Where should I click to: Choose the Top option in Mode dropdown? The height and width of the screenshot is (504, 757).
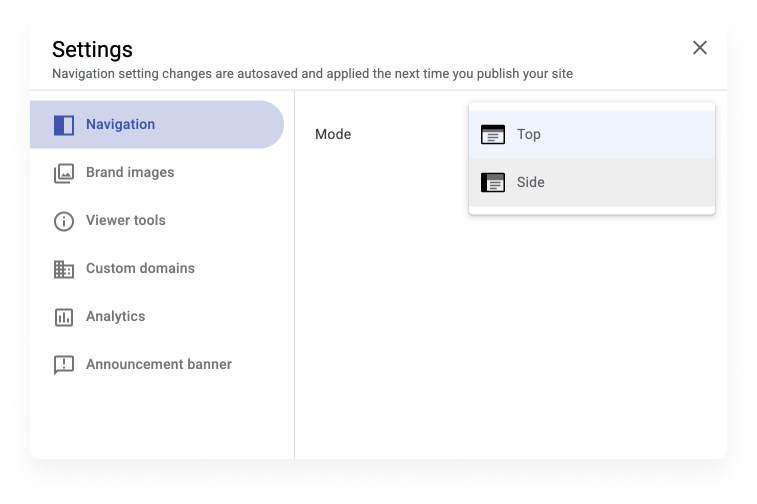click(592, 135)
